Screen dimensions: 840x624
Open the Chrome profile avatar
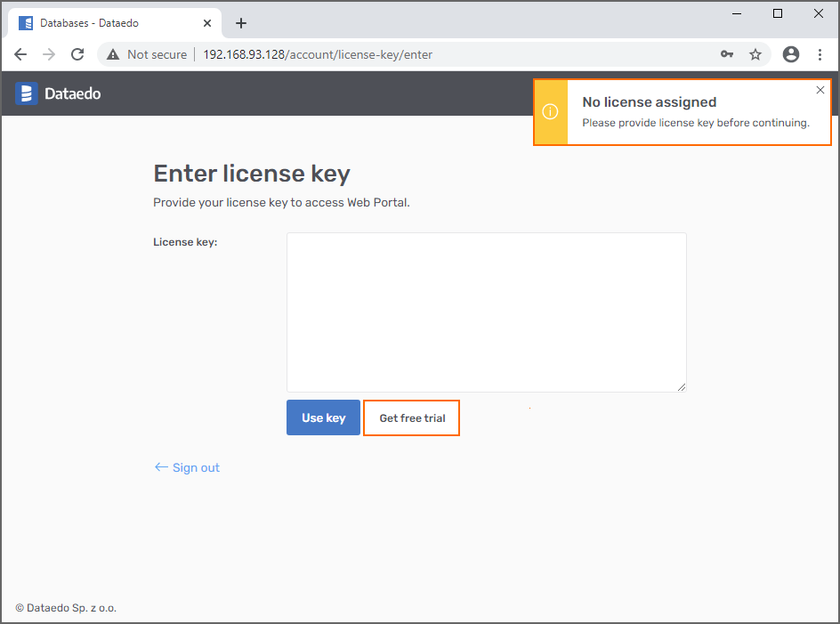point(791,54)
